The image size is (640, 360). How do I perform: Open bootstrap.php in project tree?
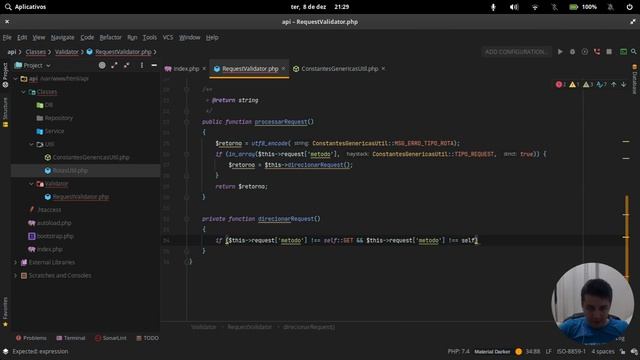(51, 236)
